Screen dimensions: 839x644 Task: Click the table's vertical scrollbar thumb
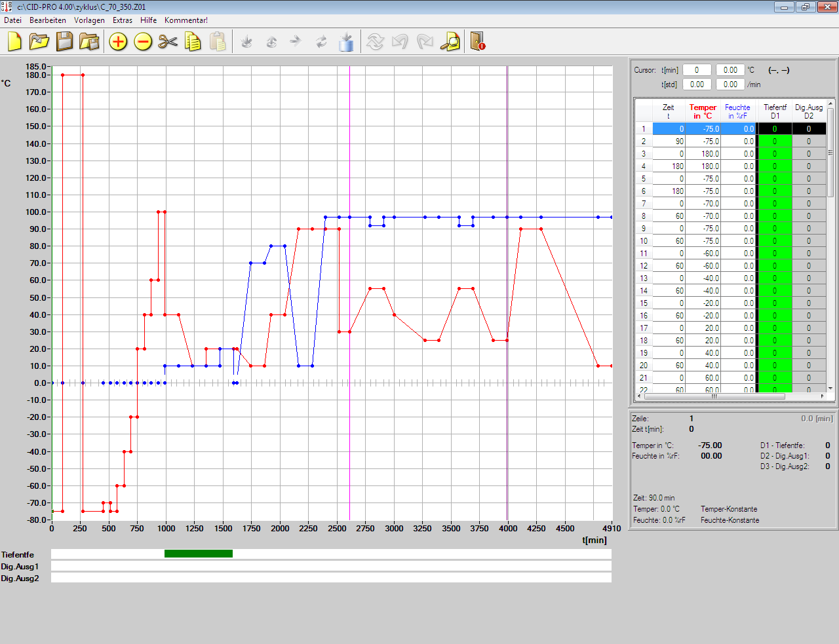830,153
